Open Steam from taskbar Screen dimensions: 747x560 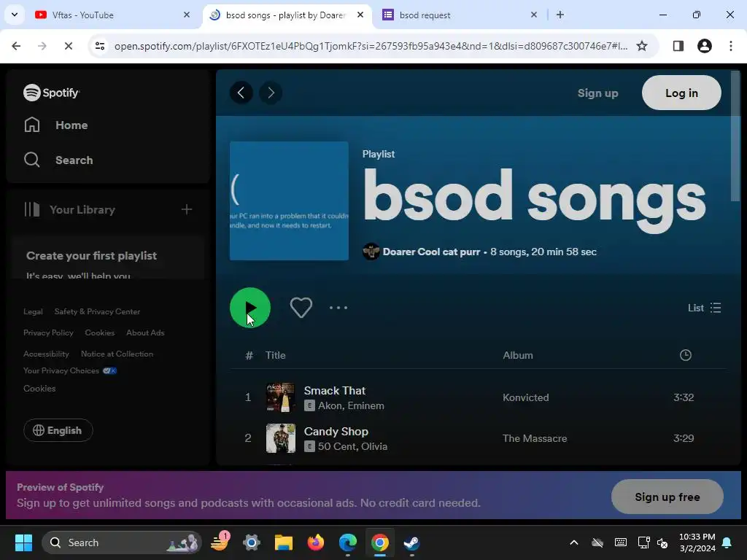[411, 542]
